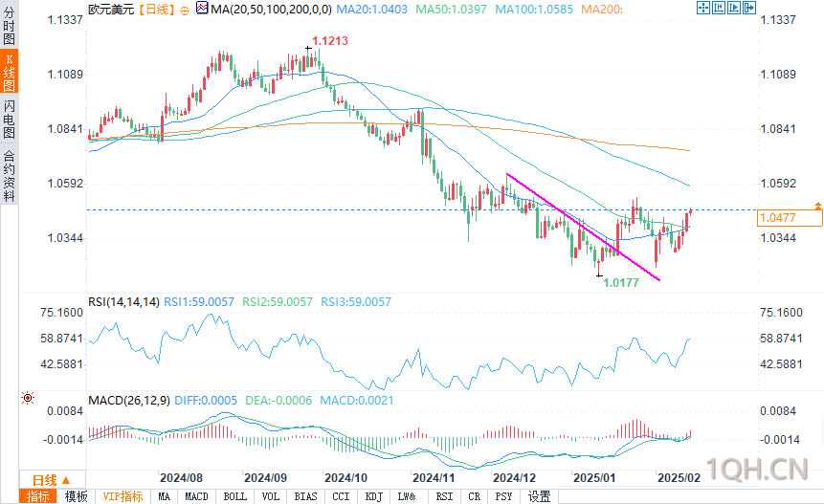Click the 1.0477 current price label
This screenshot has height=504, width=824.
(x=790, y=218)
